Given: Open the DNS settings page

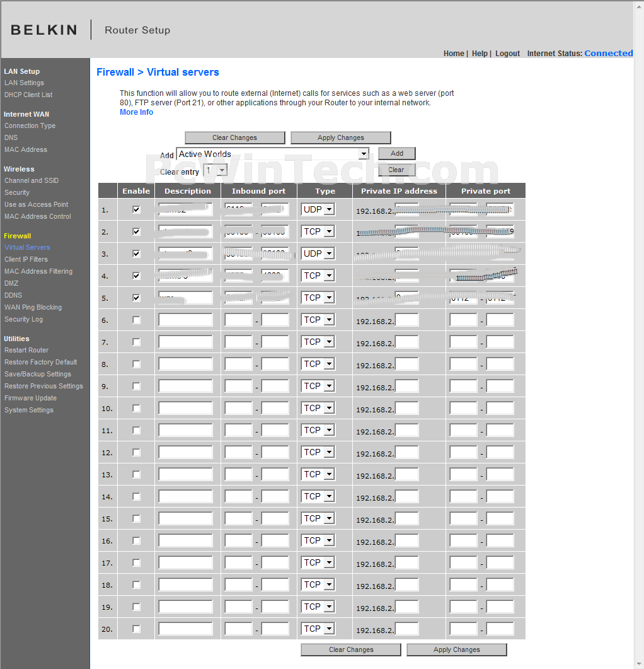Looking at the screenshot, I should click(x=11, y=138).
